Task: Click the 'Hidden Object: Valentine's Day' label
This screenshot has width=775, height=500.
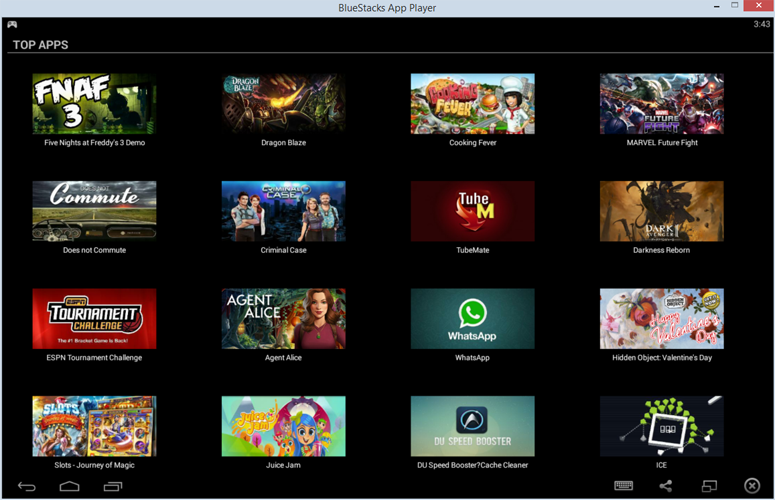Action: [662, 358]
